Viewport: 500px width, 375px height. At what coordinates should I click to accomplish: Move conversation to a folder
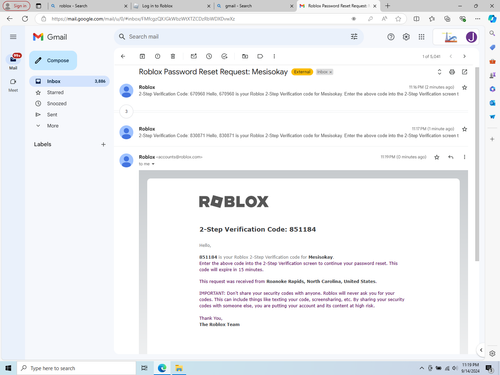click(245, 56)
